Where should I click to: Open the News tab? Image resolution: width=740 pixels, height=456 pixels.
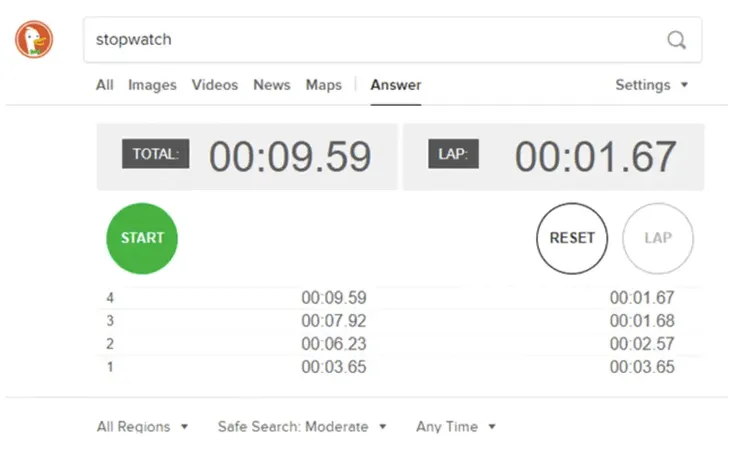[272, 85]
